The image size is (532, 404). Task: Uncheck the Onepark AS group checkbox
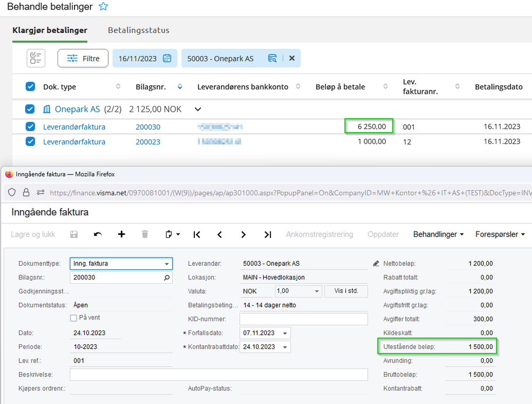30,109
